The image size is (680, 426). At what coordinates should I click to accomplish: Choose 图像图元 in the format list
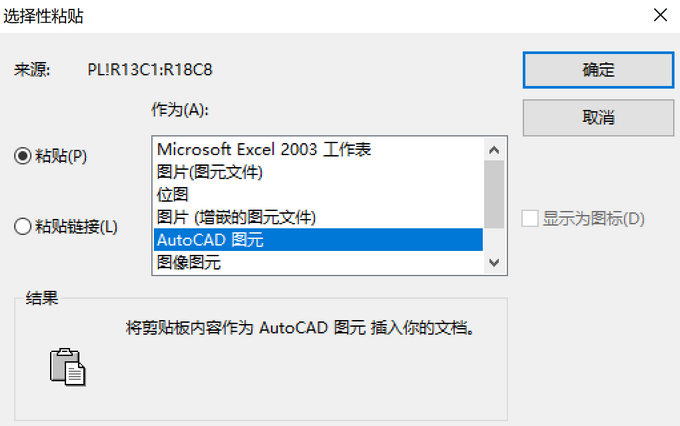[318, 262]
